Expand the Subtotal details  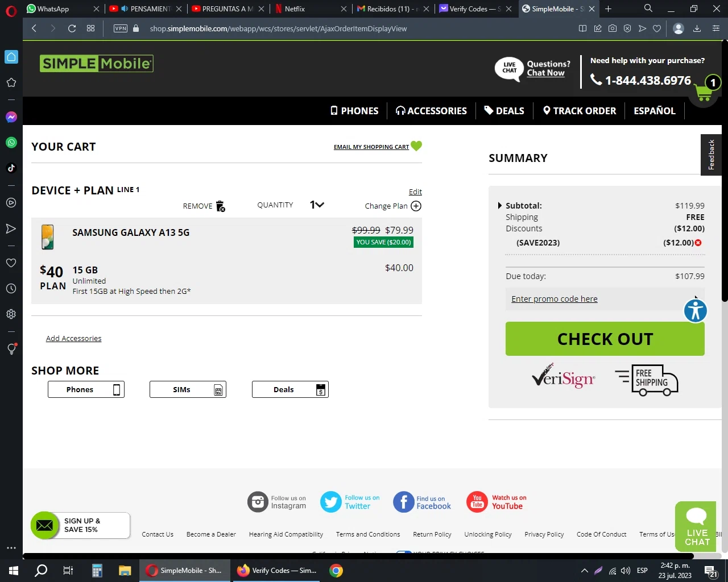pyautogui.click(x=500, y=206)
